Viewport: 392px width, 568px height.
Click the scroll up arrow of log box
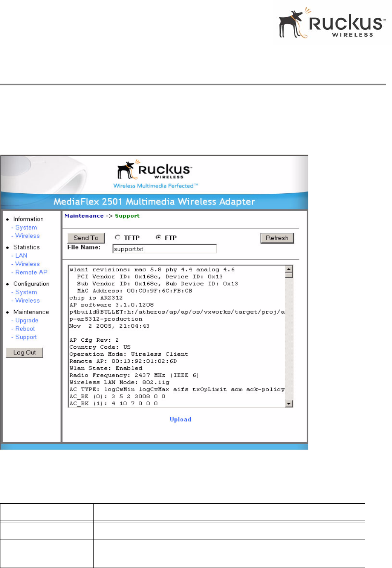[x=289, y=269]
